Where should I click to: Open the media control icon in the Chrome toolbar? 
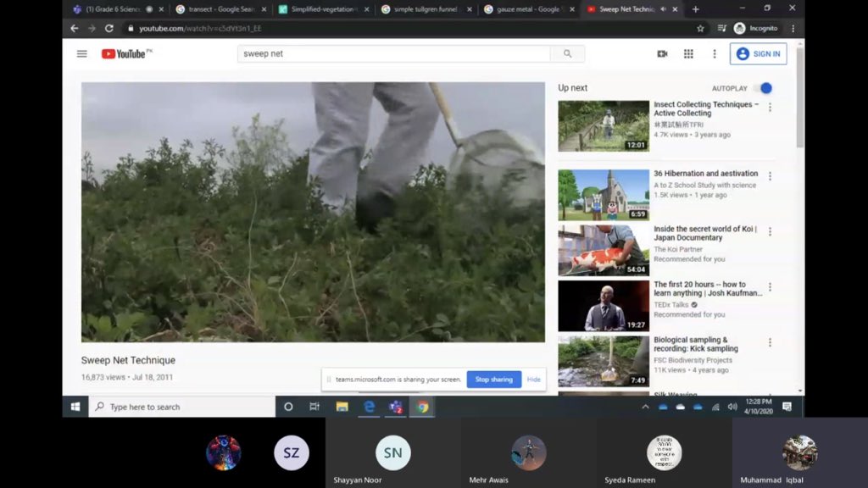click(722, 28)
